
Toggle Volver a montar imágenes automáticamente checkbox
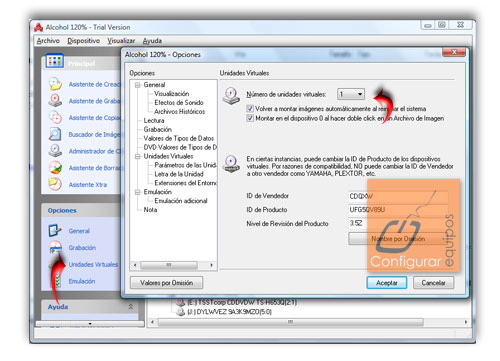coord(250,109)
